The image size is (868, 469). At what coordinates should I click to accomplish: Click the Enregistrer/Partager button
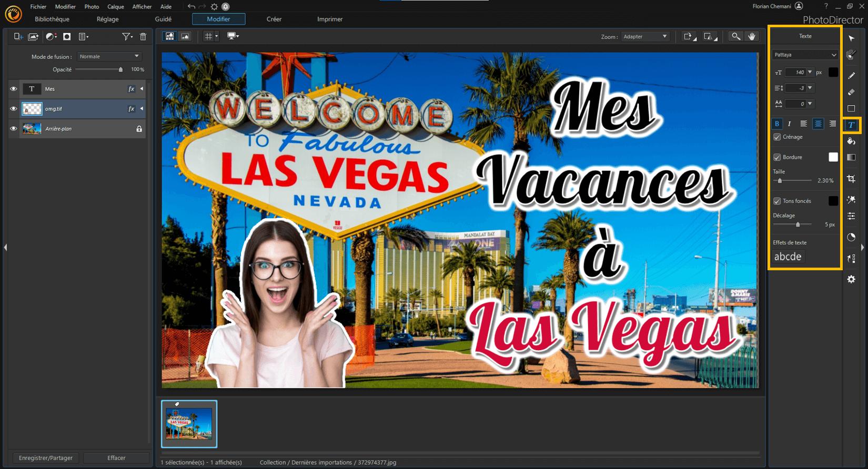pos(46,458)
